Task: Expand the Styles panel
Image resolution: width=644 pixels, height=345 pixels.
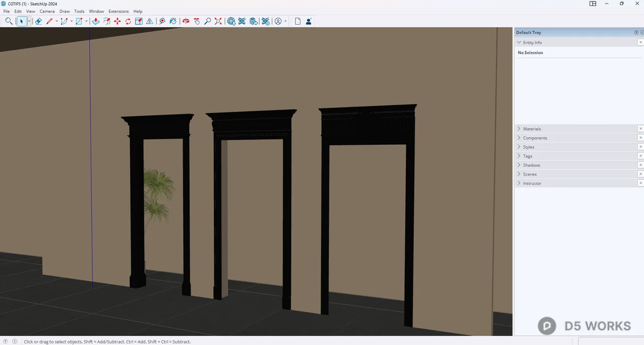Action: coord(519,147)
